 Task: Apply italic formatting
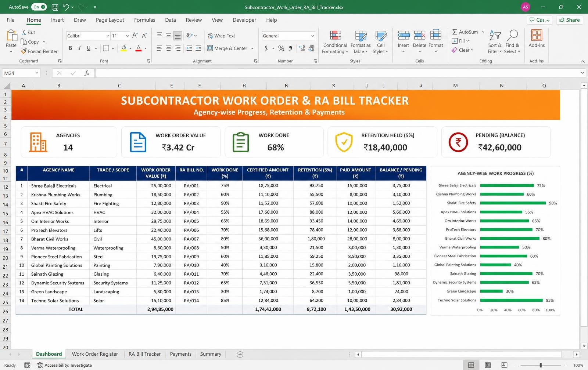click(x=79, y=48)
